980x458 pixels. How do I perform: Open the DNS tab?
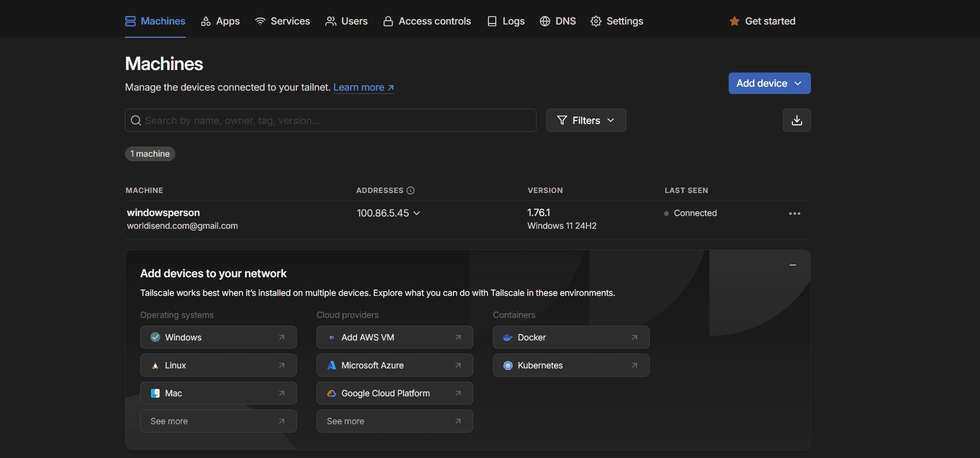click(558, 21)
